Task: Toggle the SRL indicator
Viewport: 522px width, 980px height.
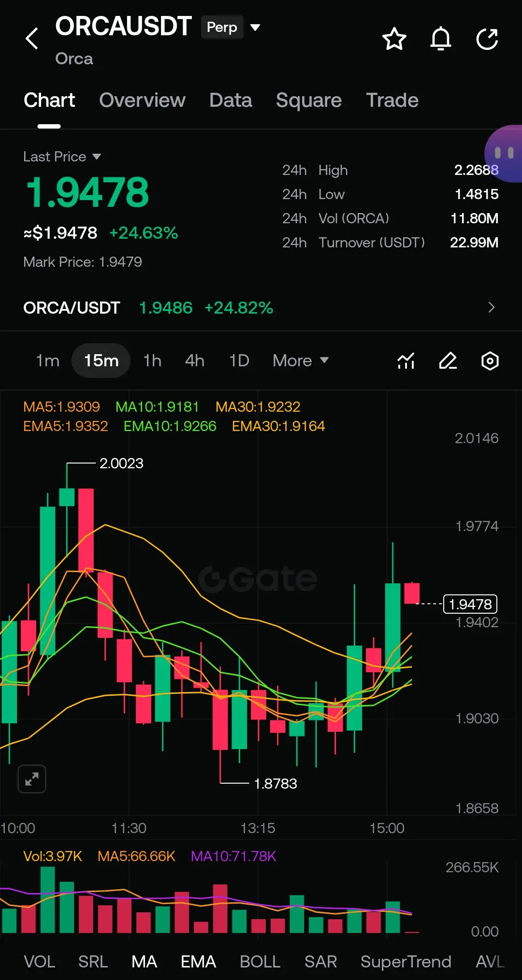Action: 93,961
